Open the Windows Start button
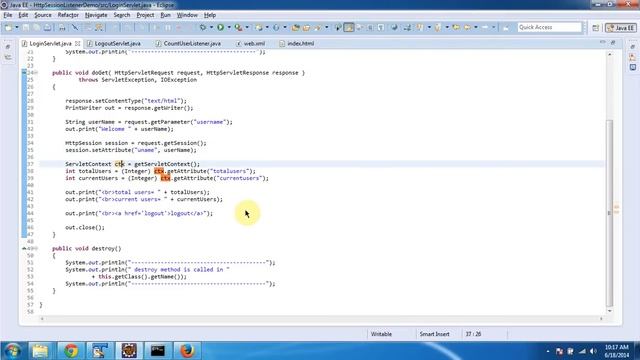Screen dimensions: 640x360 12,351
